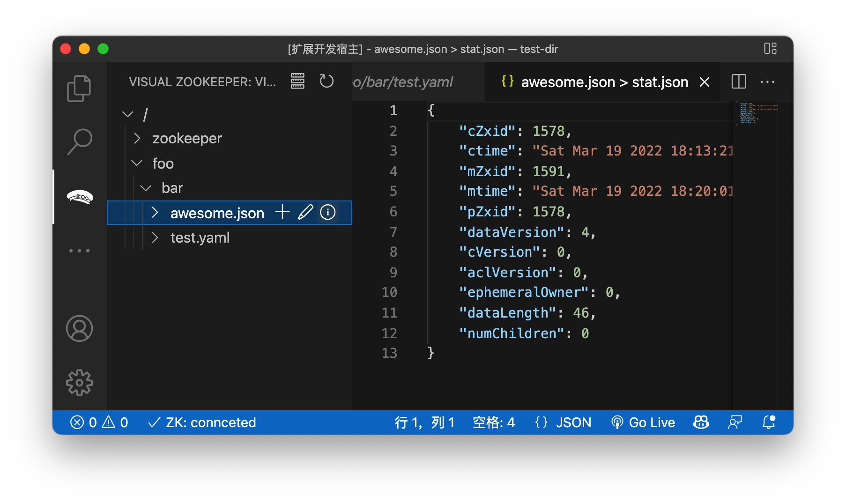The width and height of the screenshot is (846, 504).
Task: Start Go Live server
Action: [x=643, y=422]
